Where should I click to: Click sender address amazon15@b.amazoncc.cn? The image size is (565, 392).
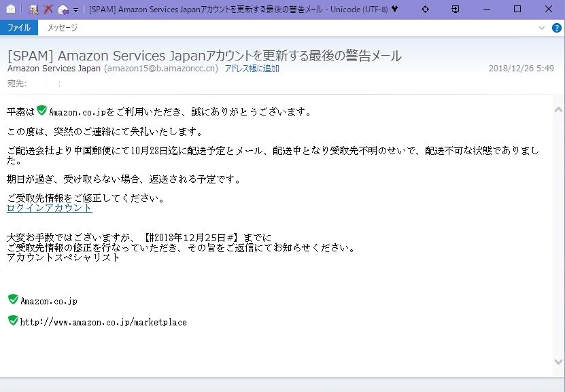(x=161, y=69)
